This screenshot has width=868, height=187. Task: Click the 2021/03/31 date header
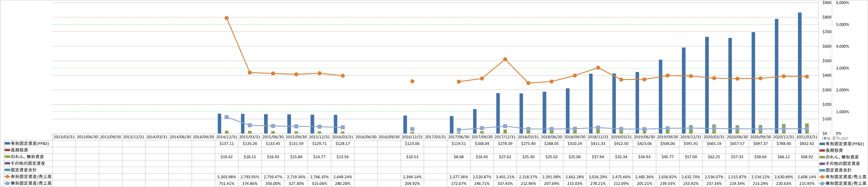[807, 137]
